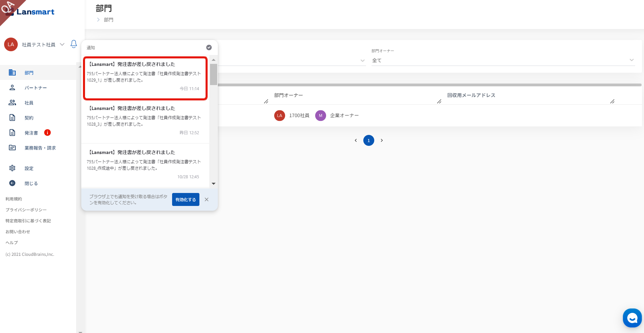Open ヘルプ link
The height and width of the screenshot is (333, 644).
[12, 242]
